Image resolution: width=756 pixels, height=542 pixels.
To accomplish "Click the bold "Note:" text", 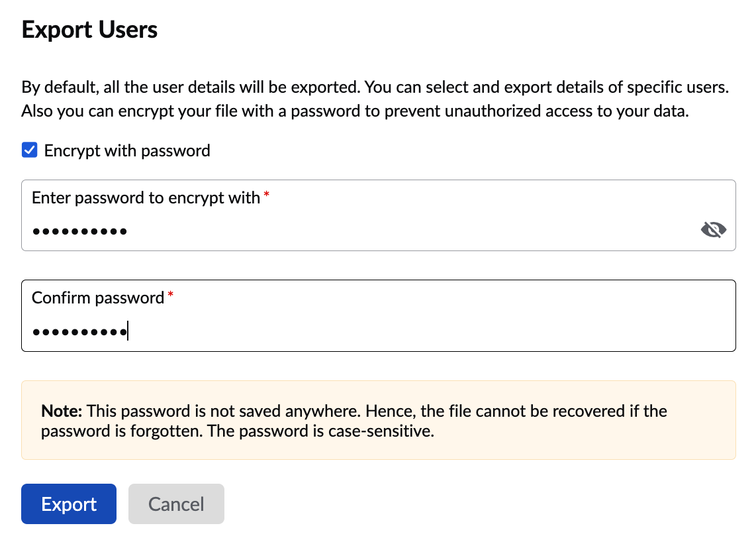I will point(62,411).
